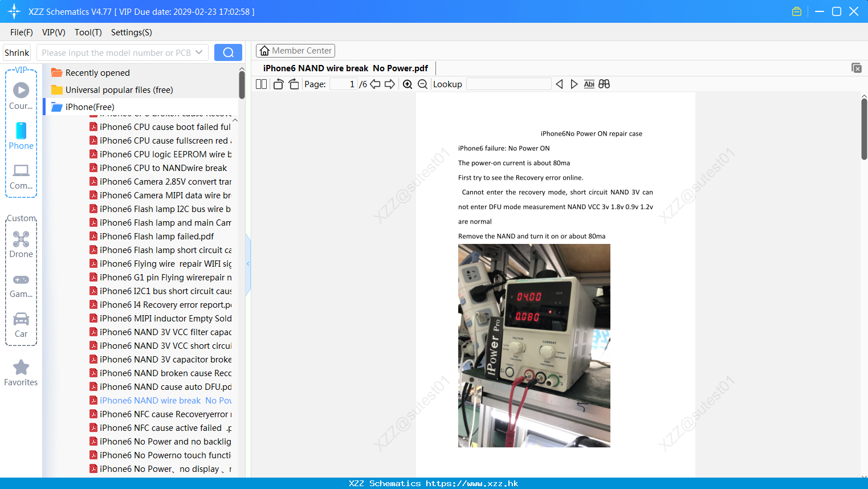
Task: Select iPhone6 NAND wire break tab
Action: pyautogui.click(x=345, y=68)
